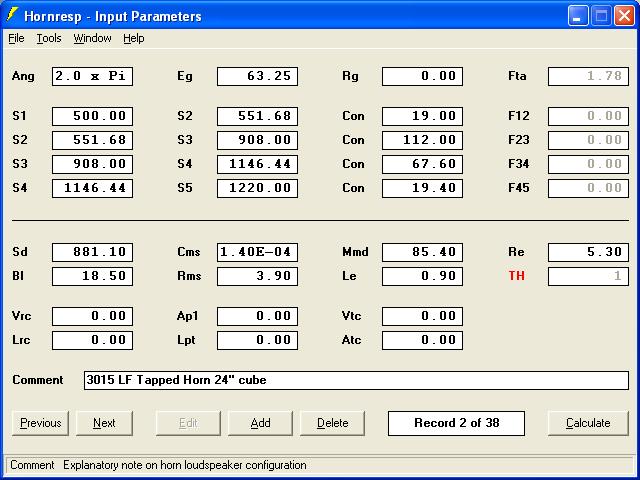
Task: Click the first-row S2 field 551.68
Action: 258,116
